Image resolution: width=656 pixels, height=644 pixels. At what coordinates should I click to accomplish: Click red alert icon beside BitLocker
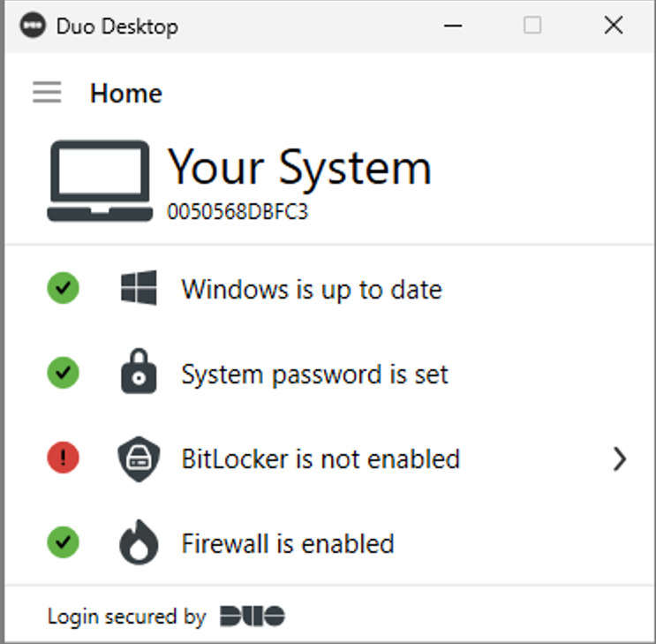63,458
